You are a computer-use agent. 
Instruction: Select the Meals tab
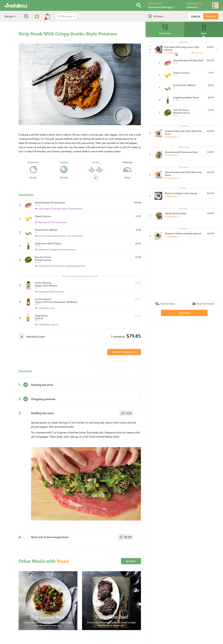click(x=203, y=29)
